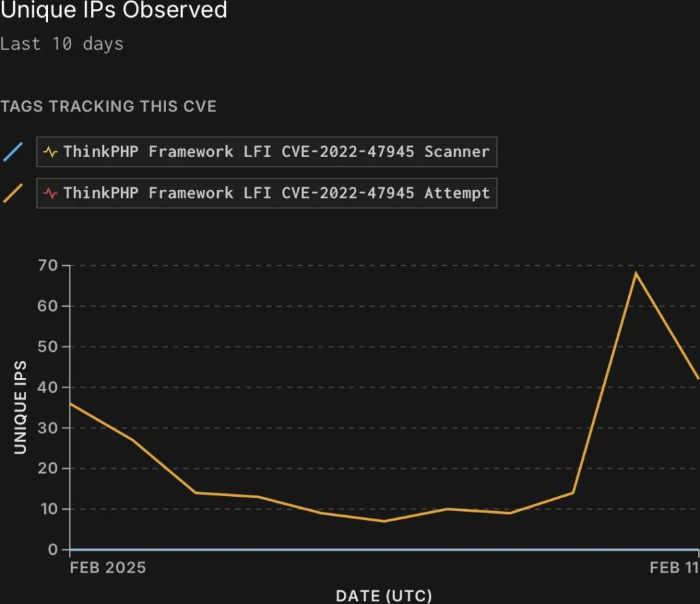Select the orange line's peak near 68
700x604 pixels.
coord(636,273)
